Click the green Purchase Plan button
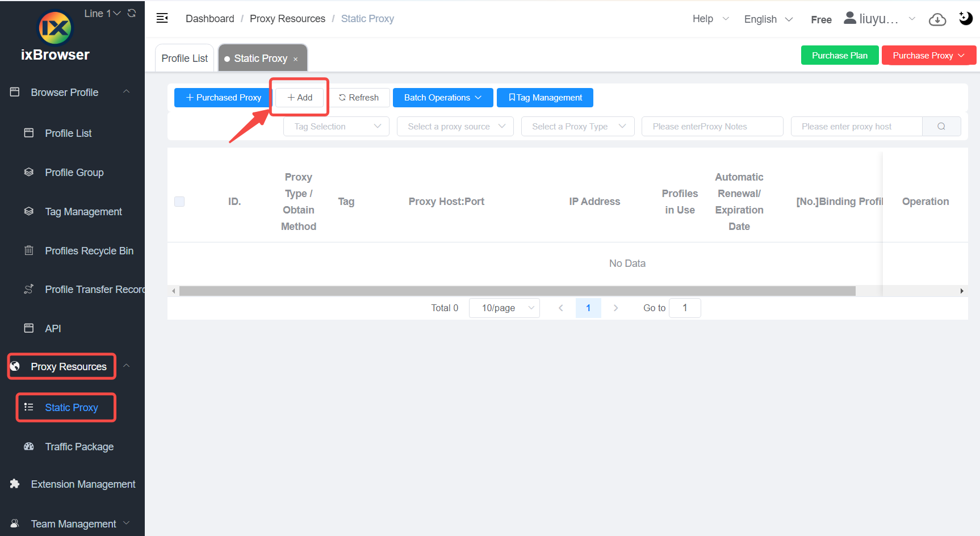Screen dimensions: 980x536 (x=840, y=56)
